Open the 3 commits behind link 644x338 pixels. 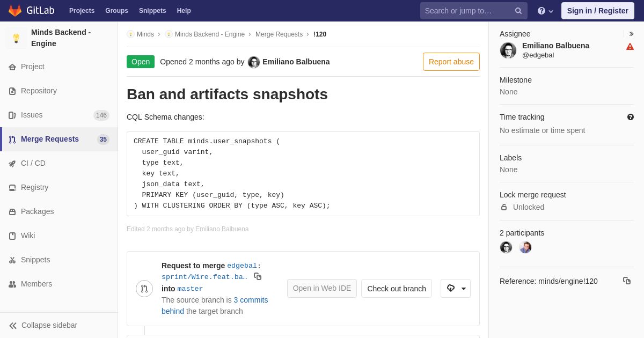click(215, 306)
